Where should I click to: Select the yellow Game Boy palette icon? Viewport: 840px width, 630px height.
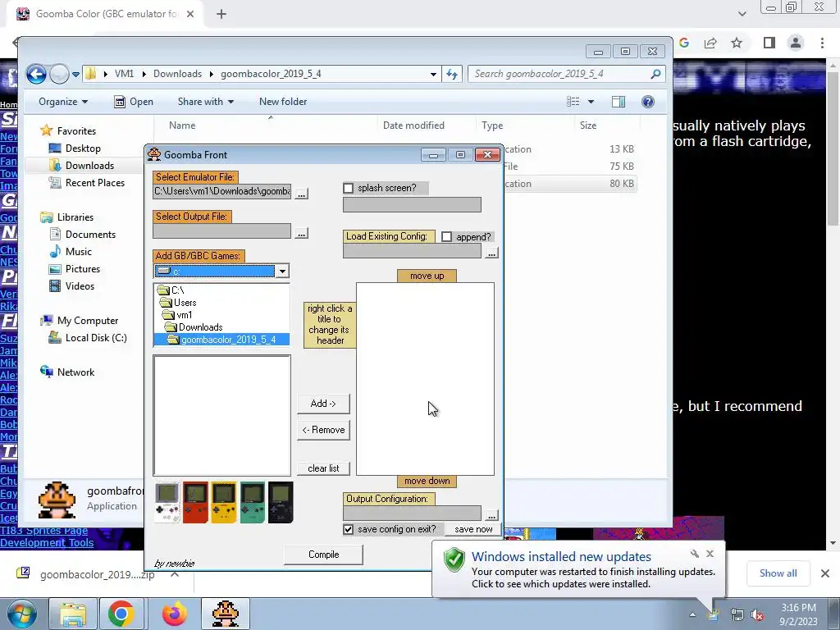[x=224, y=503]
